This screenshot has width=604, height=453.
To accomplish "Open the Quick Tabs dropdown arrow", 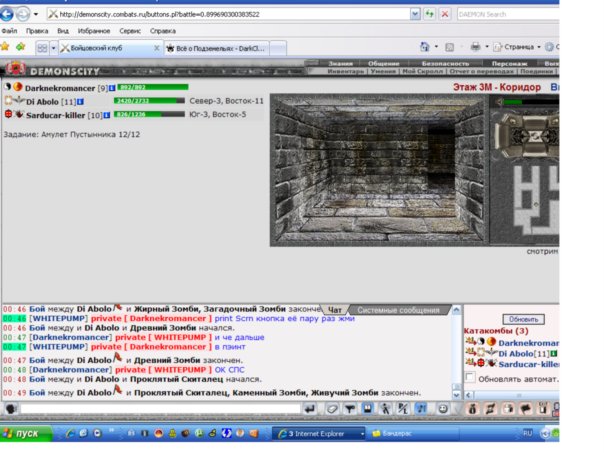I will tap(54, 48).
